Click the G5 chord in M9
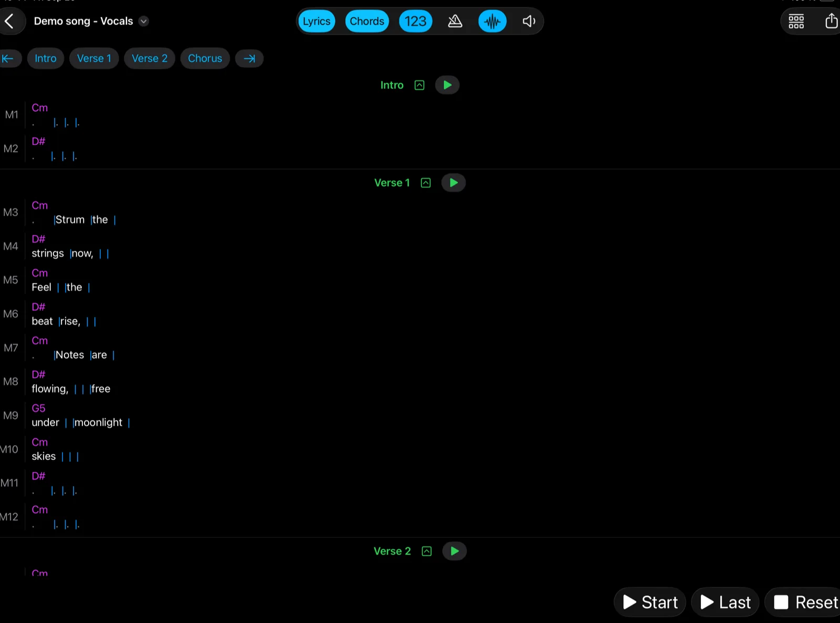 coord(38,408)
